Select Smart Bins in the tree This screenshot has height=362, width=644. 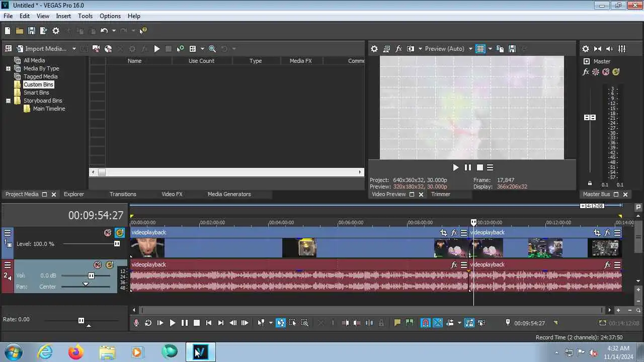pyautogui.click(x=36, y=93)
